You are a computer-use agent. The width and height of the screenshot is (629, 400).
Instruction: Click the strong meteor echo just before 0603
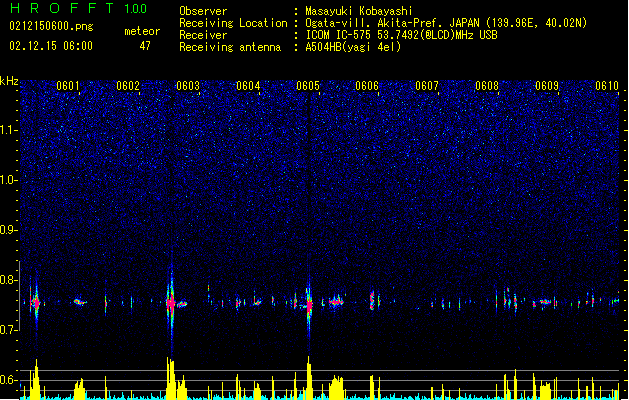point(171,303)
